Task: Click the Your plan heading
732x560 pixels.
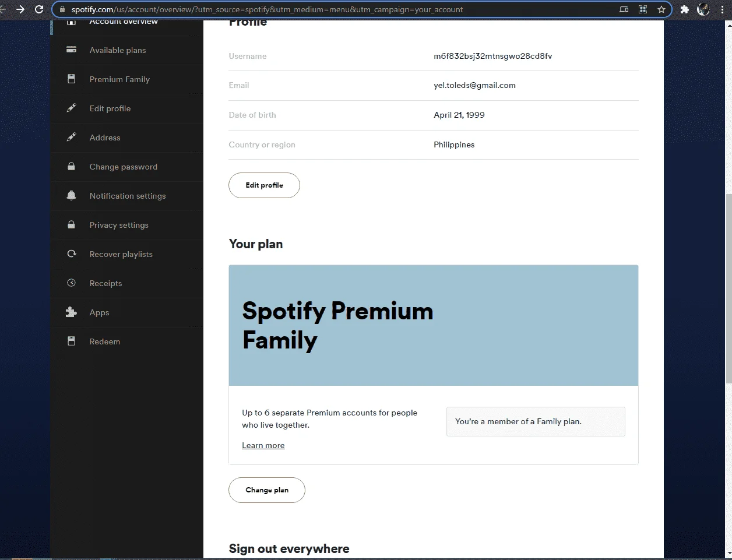Action: [x=256, y=244]
